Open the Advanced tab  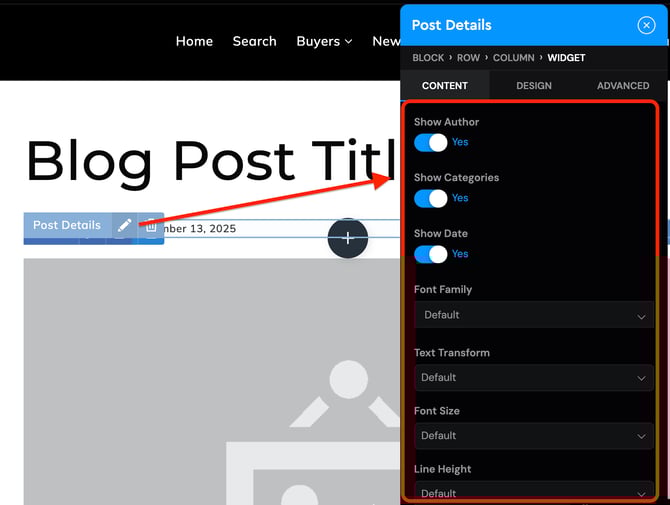[623, 86]
